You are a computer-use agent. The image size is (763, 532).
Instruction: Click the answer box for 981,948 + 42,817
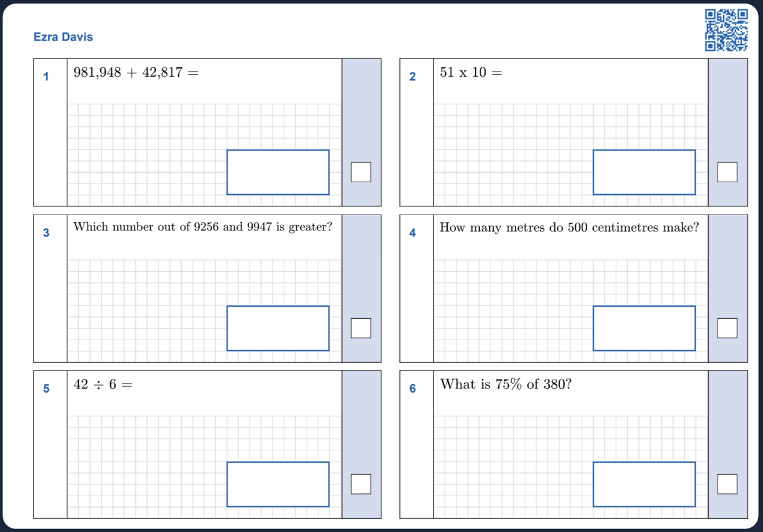tap(278, 172)
